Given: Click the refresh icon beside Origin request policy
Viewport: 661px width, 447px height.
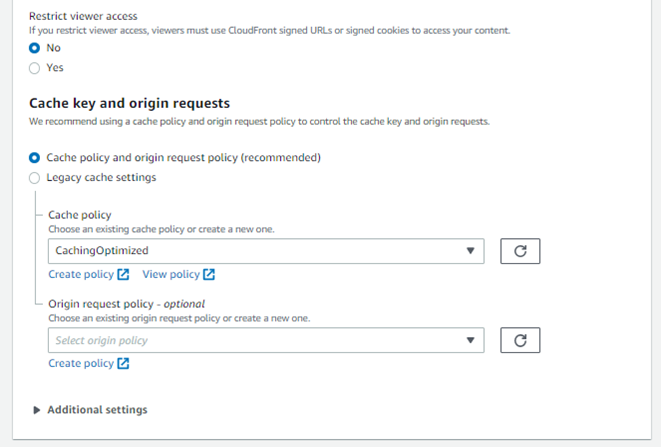Looking at the screenshot, I should click(520, 340).
